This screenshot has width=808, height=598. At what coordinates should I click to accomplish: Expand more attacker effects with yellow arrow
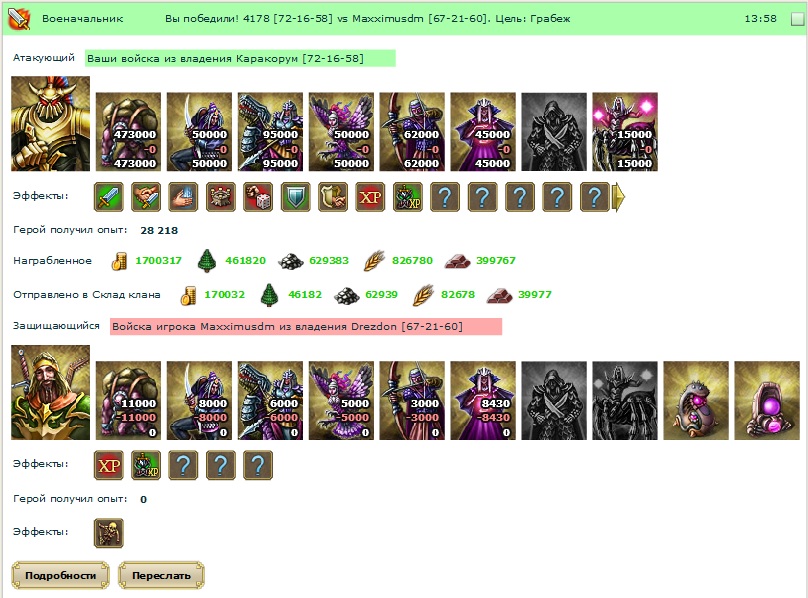point(618,197)
